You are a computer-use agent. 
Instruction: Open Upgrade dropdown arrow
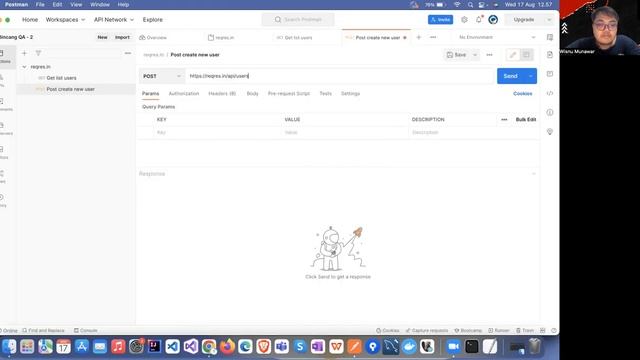549,20
